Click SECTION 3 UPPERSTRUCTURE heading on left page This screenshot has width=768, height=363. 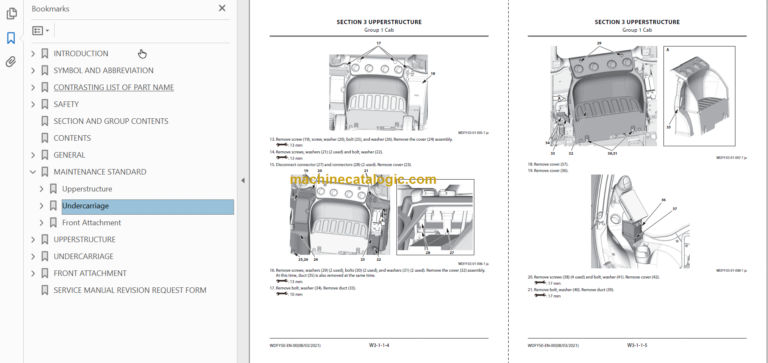click(379, 22)
